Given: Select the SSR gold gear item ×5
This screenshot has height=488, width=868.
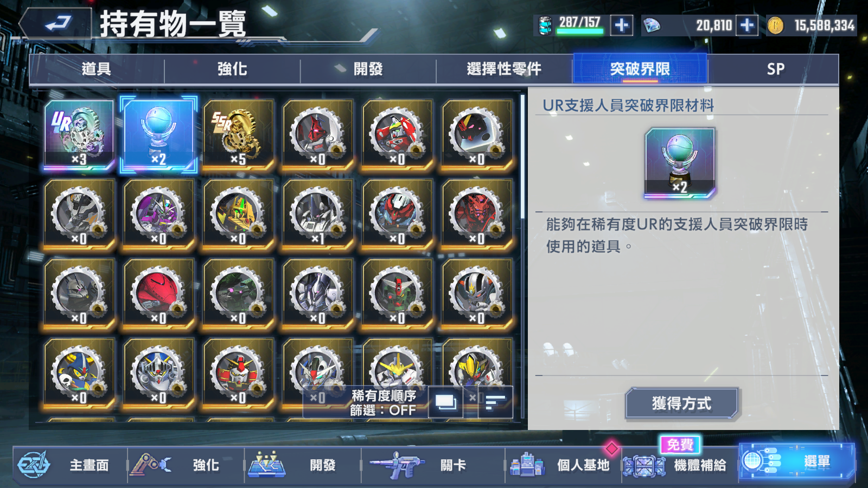Looking at the screenshot, I should 238,134.
